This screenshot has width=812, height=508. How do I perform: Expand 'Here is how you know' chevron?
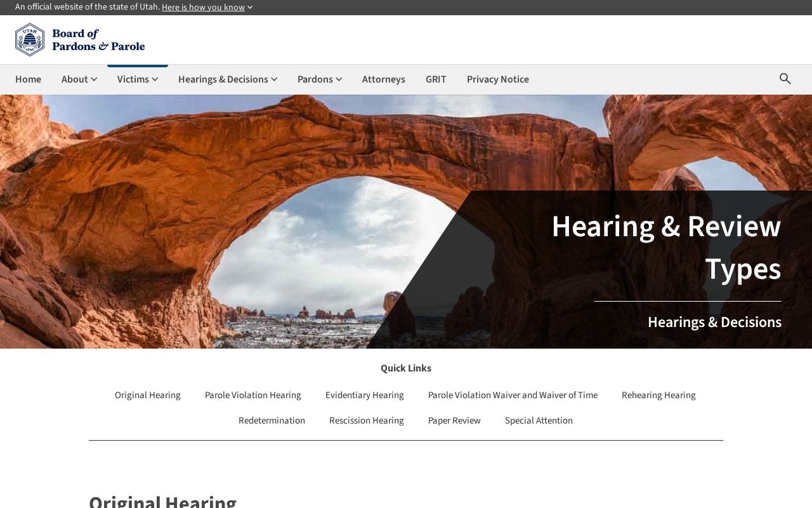click(x=250, y=8)
